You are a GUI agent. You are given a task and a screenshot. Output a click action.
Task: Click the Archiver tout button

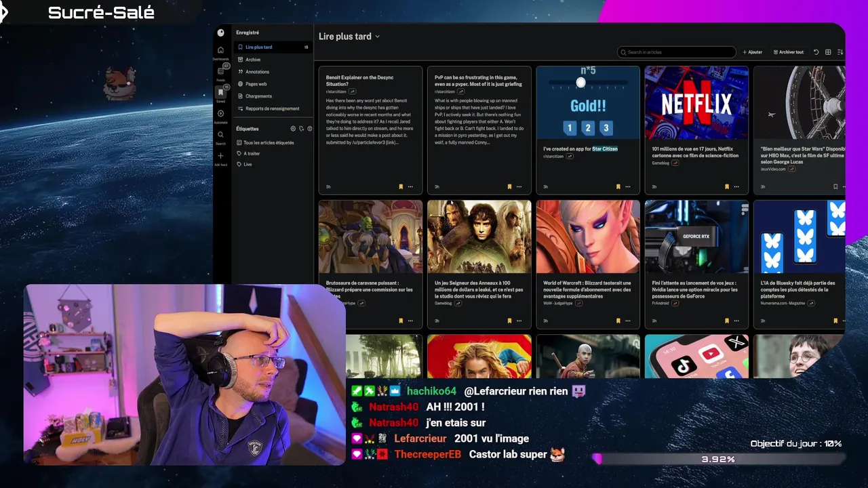pyautogui.click(x=788, y=52)
